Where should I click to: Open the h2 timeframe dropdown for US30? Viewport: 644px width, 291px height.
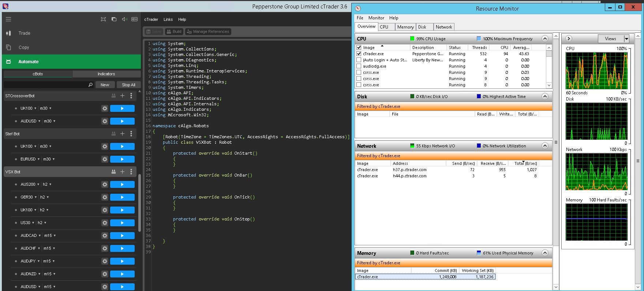pos(45,223)
